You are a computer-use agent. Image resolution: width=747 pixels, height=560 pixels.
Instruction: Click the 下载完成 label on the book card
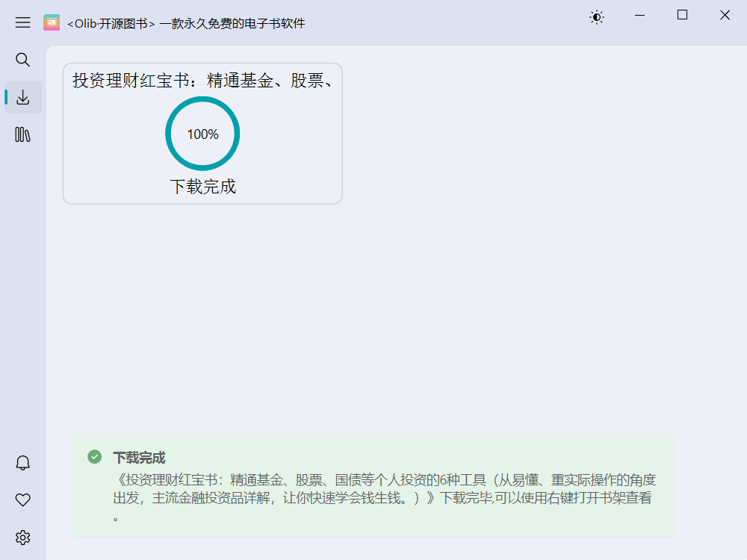(x=202, y=187)
